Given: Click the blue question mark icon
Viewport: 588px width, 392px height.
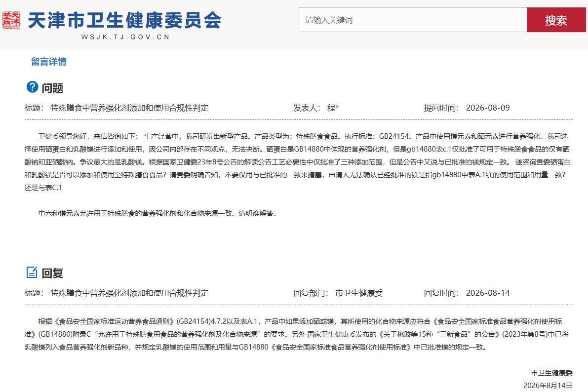Looking at the screenshot, I should pyautogui.click(x=32, y=87).
